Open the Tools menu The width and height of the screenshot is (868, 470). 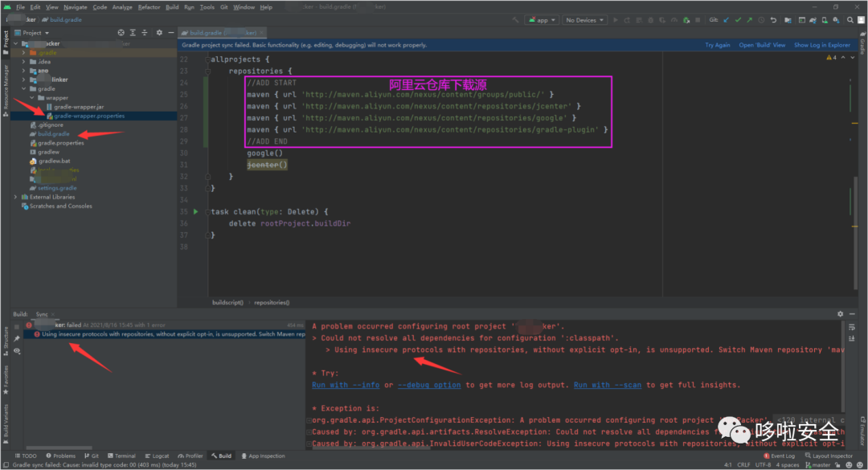[207, 7]
